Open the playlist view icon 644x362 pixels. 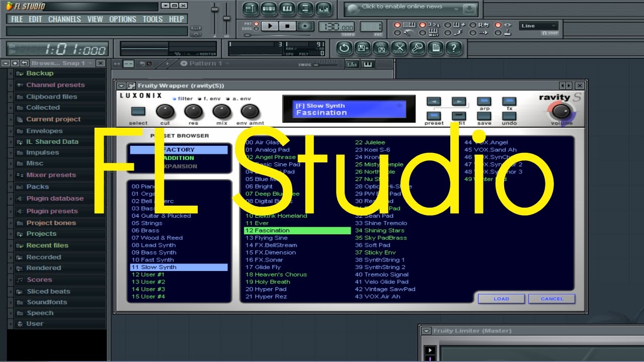[251, 9]
